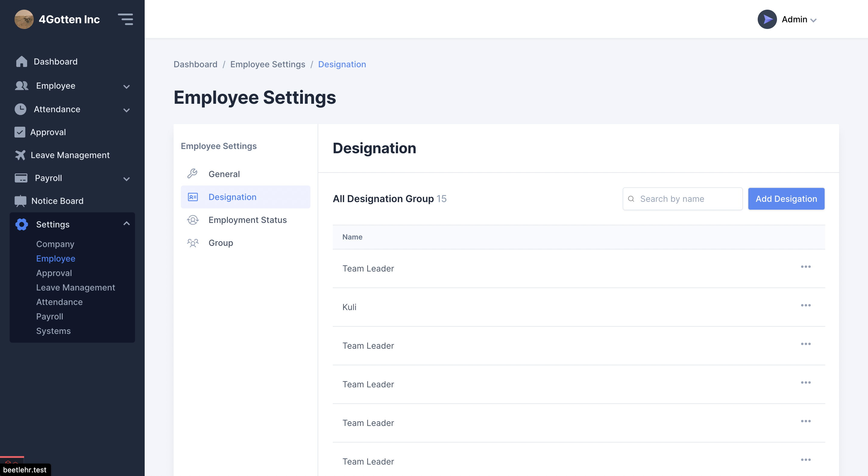Open the Admin user dropdown arrow
This screenshot has height=476, width=868.
point(813,20)
